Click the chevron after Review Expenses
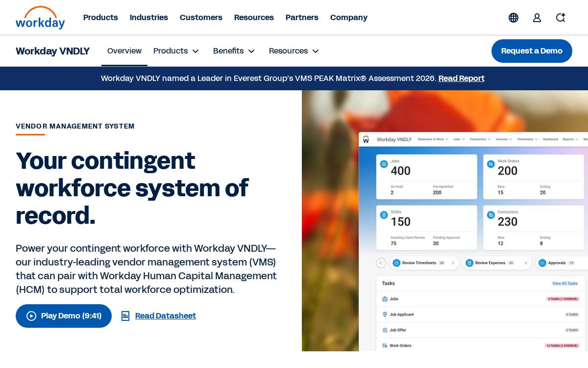Screen dimensions: 588x368 [x=526, y=263]
